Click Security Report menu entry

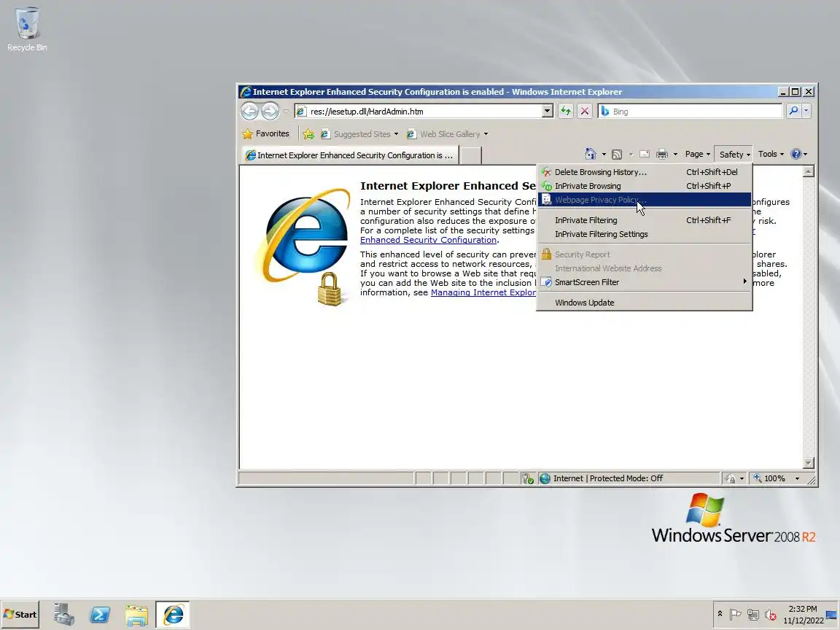(x=645, y=254)
